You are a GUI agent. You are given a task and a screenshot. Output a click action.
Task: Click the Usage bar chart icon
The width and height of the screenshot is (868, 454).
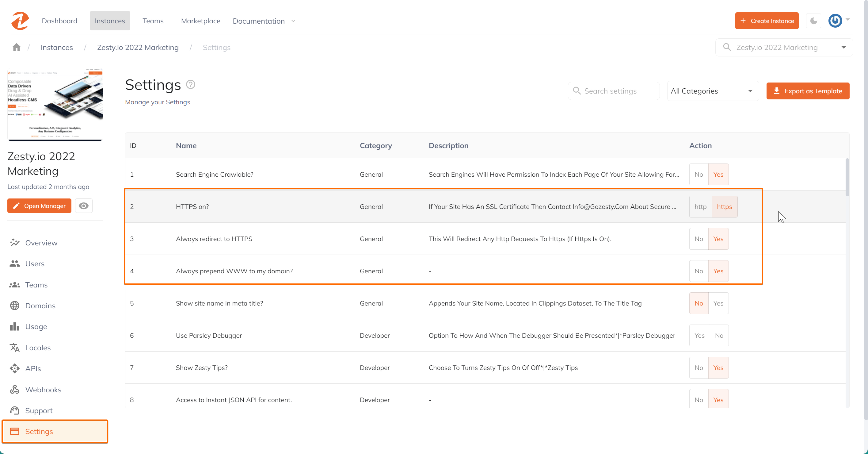(14, 326)
